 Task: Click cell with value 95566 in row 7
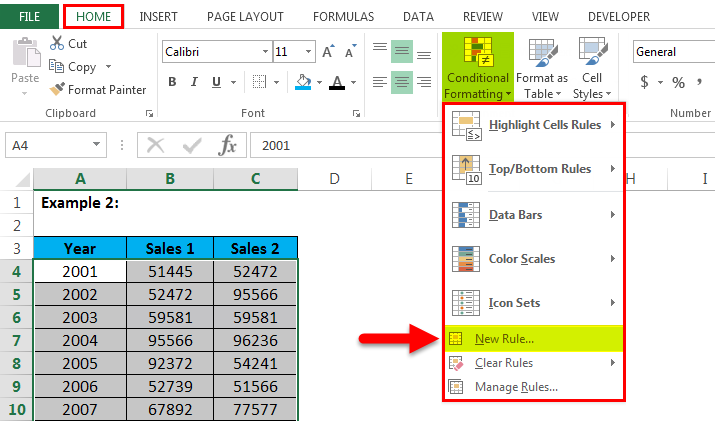coord(170,340)
